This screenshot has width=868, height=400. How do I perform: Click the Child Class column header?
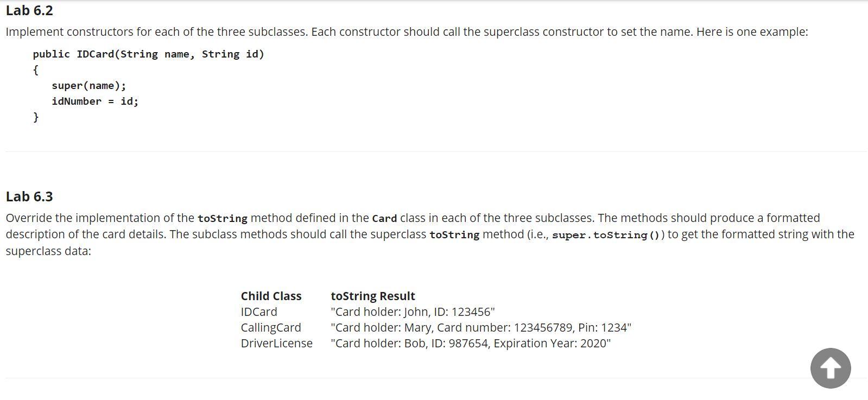pos(271,296)
